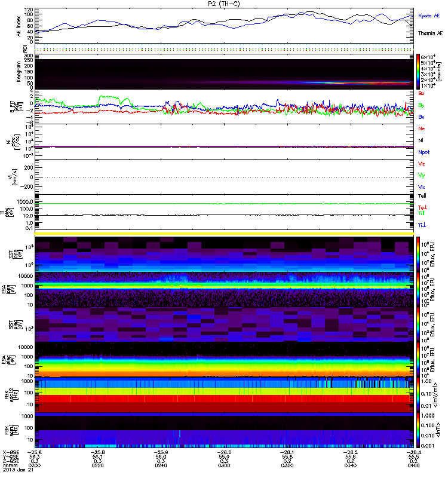Screen dimensions: 448x478
Task: Click the FBK scm1 nT color bar
Action: (x=418, y=430)
